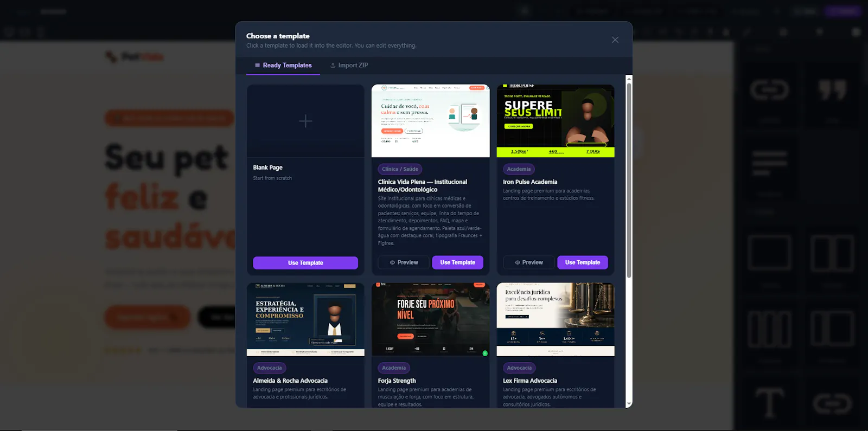868x431 pixels.
Task: Click the Forja Strength title text
Action: pos(397,381)
